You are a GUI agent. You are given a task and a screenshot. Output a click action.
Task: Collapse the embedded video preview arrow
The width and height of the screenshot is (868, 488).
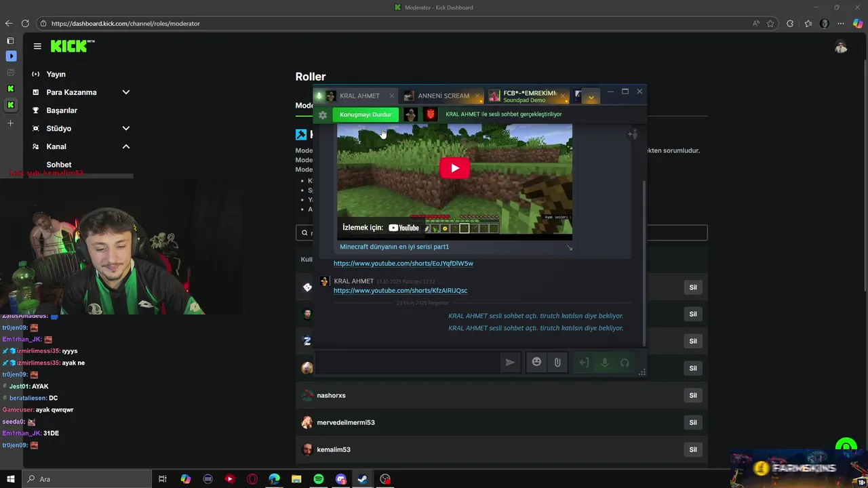[569, 247]
